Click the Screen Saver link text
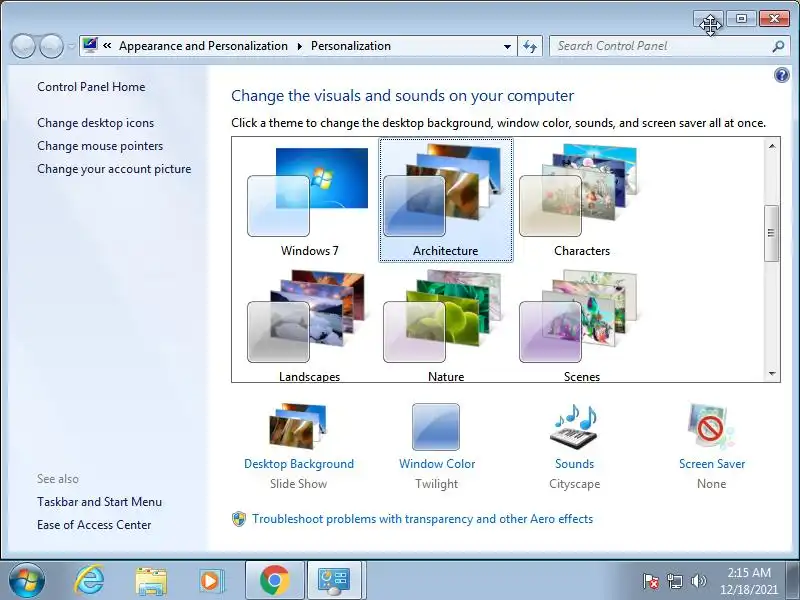 [712, 464]
